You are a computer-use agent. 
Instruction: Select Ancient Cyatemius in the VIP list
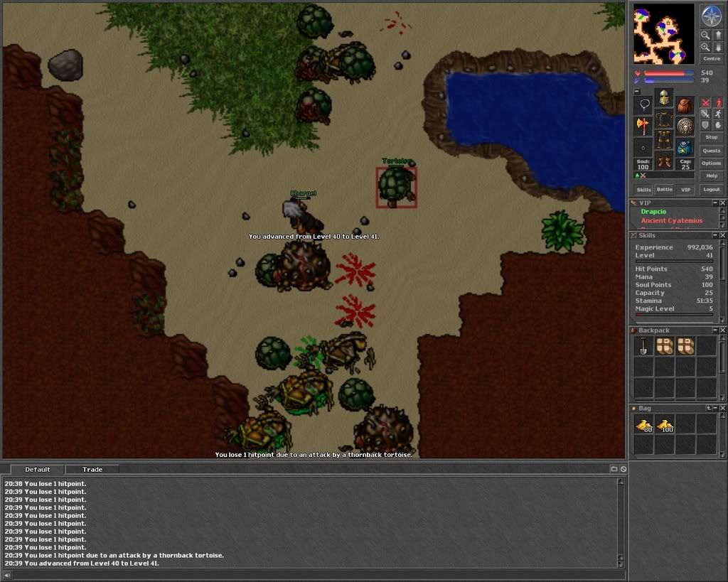click(x=671, y=221)
